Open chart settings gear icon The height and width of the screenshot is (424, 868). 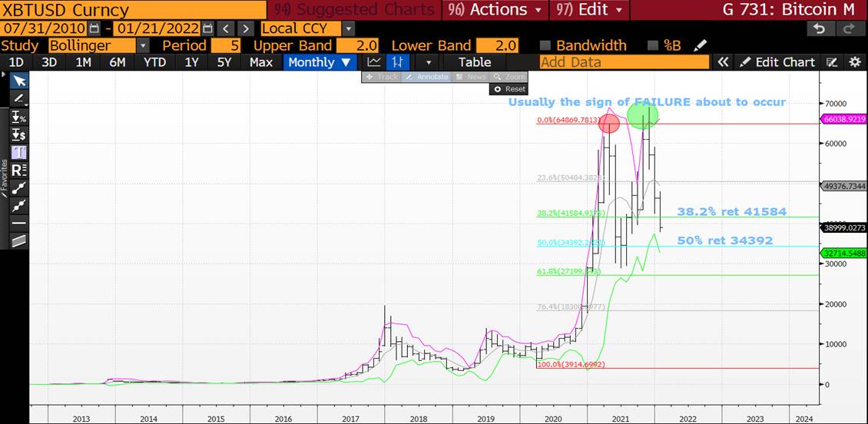(854, 62)
